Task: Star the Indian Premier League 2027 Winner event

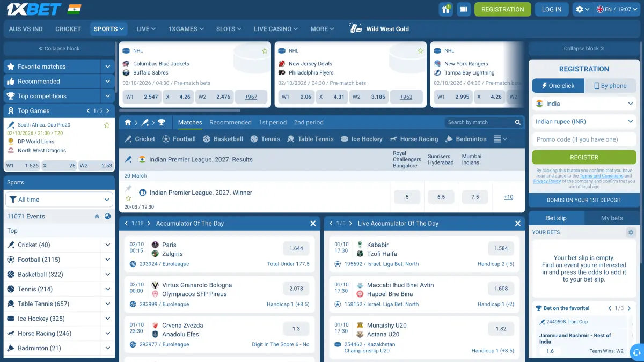Action: (128, 198)
